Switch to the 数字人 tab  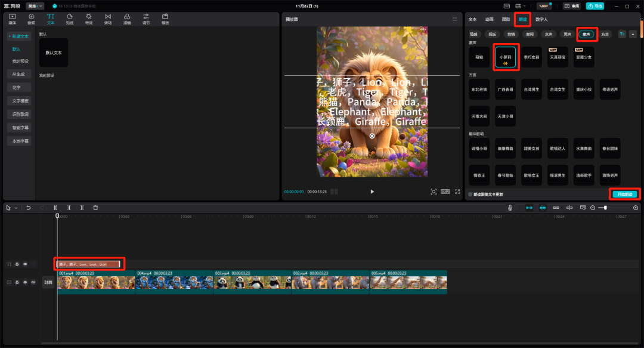(541, 20)
